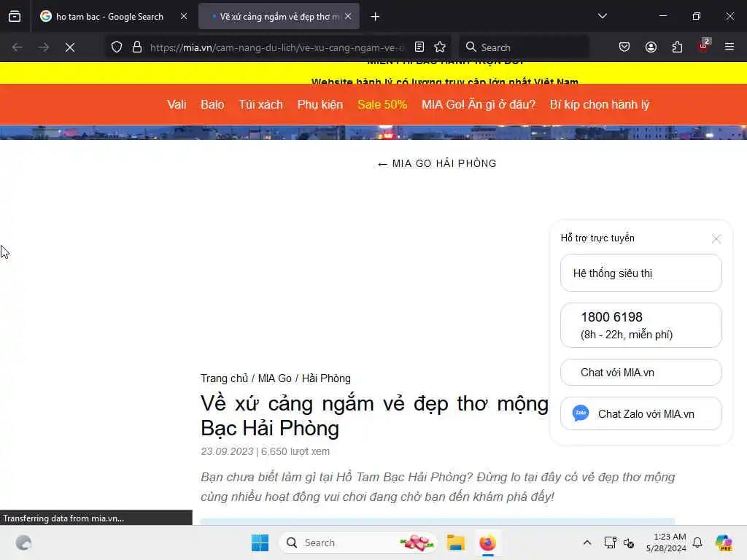This screenshot has width=747, height=560.
Task: Click the Firefox taskbar icon
Action: click(x=487, y=542)
